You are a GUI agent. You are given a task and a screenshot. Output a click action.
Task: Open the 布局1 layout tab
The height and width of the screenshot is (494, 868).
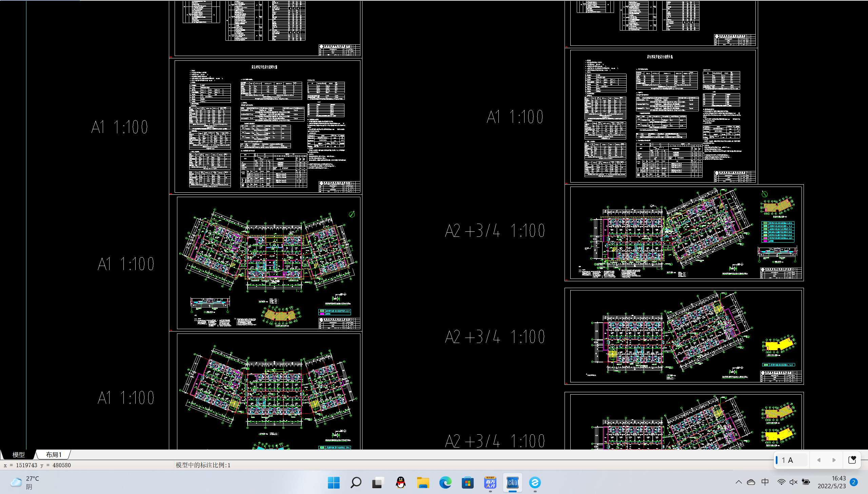(54, 454)
